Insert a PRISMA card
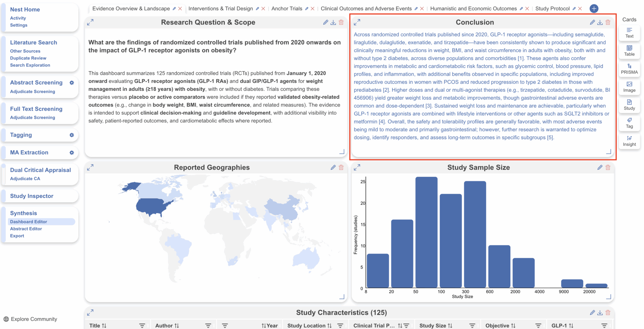 click(629, 69)
